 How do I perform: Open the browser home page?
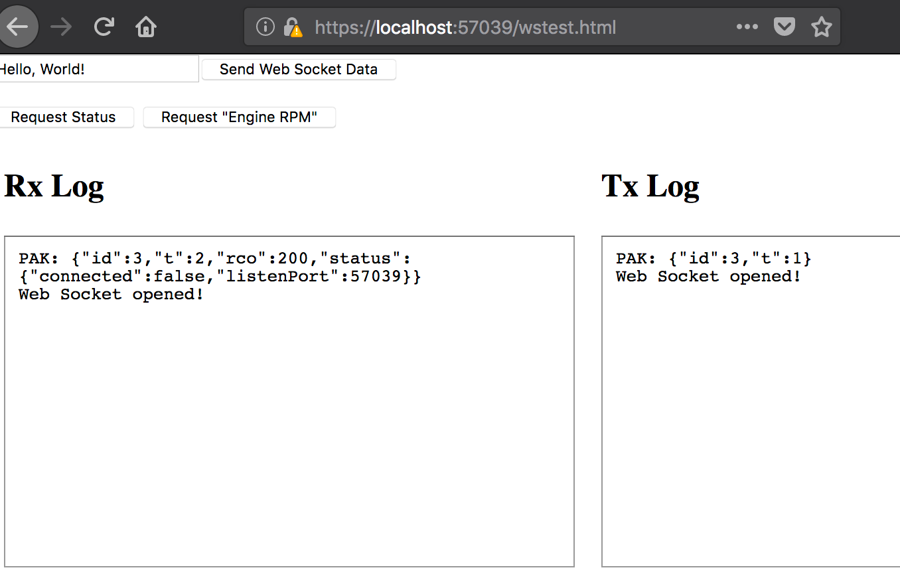146,27
